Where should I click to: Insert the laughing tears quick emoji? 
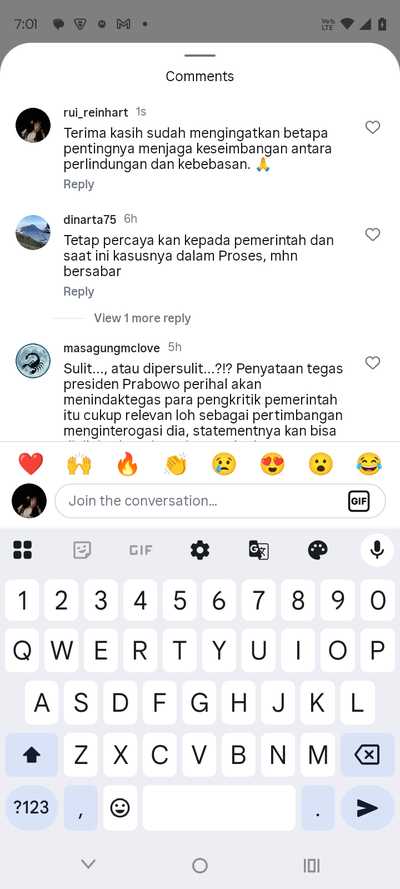pos(369,464)
